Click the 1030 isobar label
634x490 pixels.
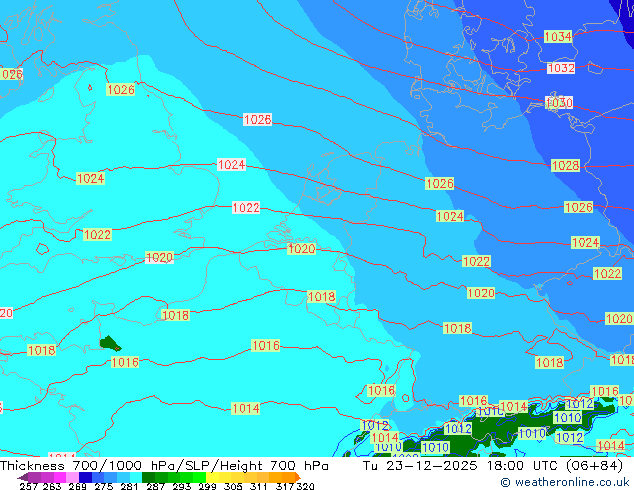pos(559,102)
